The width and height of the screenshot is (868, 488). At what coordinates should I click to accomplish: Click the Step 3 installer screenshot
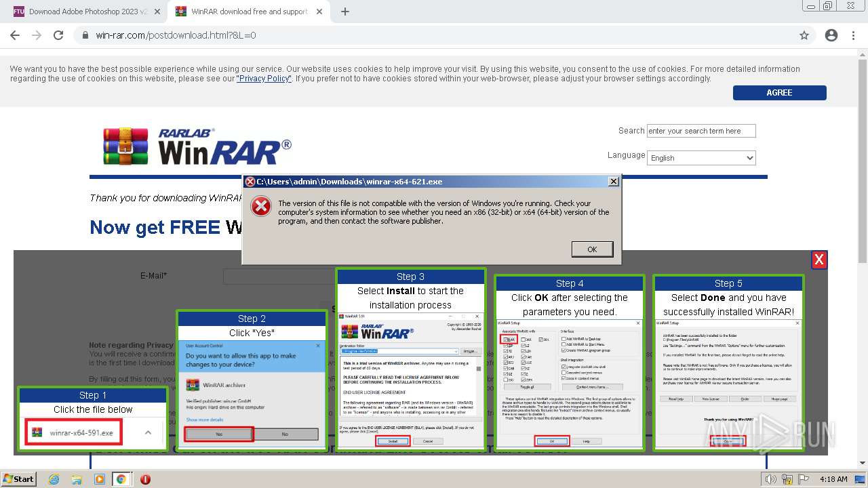411,380
